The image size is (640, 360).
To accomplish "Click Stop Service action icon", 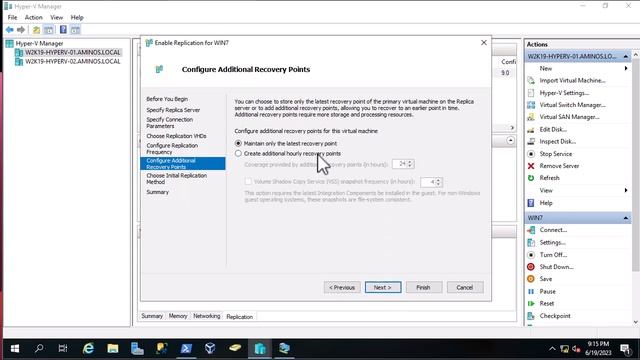I will pyautogui.click(x=531, y=154).
